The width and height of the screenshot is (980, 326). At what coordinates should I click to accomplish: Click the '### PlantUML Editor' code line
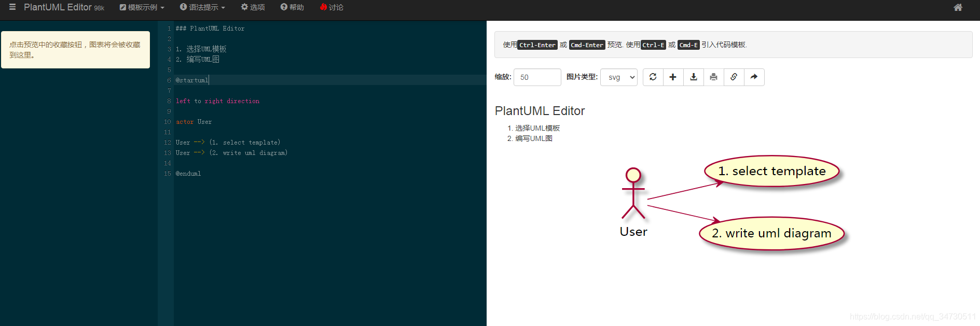tap(210, 29)
